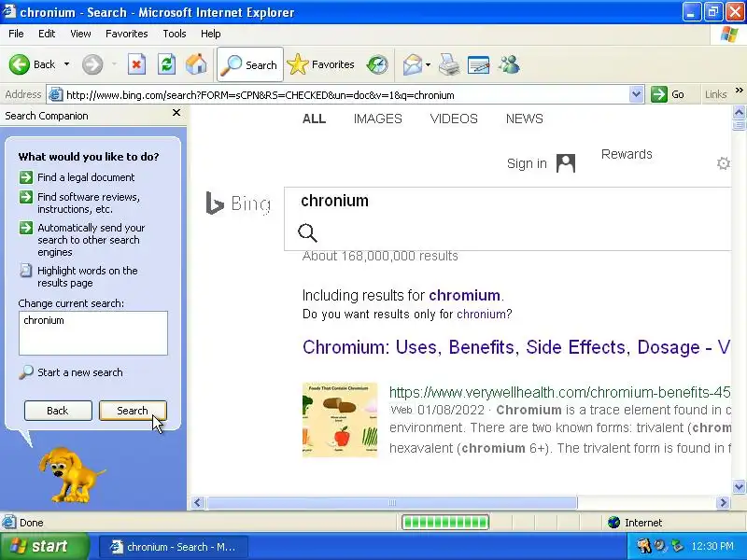Click the Bing logo
The height and width of the screenshot is (560, 747).
click(238, 203)
